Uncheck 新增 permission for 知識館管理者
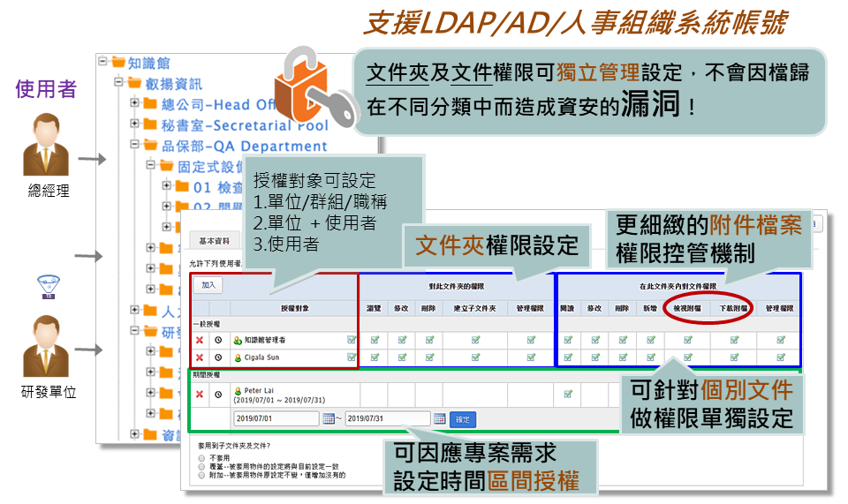This screenshot has height=504, width=848. coord(651,340)
